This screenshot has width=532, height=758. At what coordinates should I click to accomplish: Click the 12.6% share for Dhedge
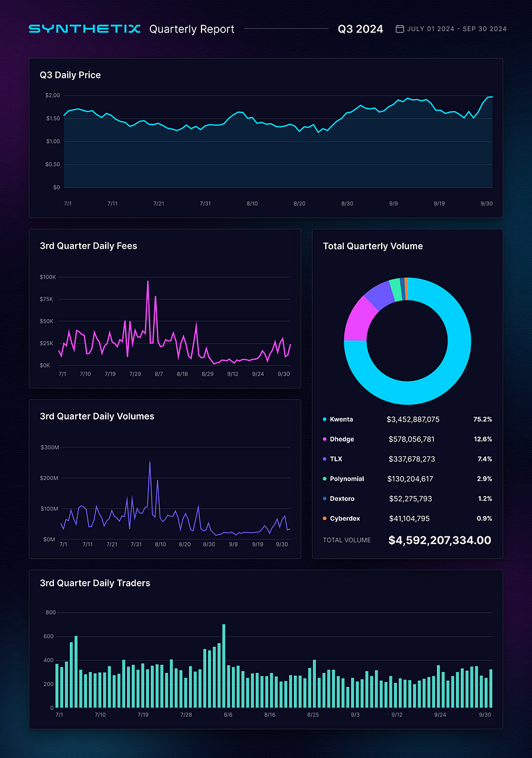(x=483, y=440)
